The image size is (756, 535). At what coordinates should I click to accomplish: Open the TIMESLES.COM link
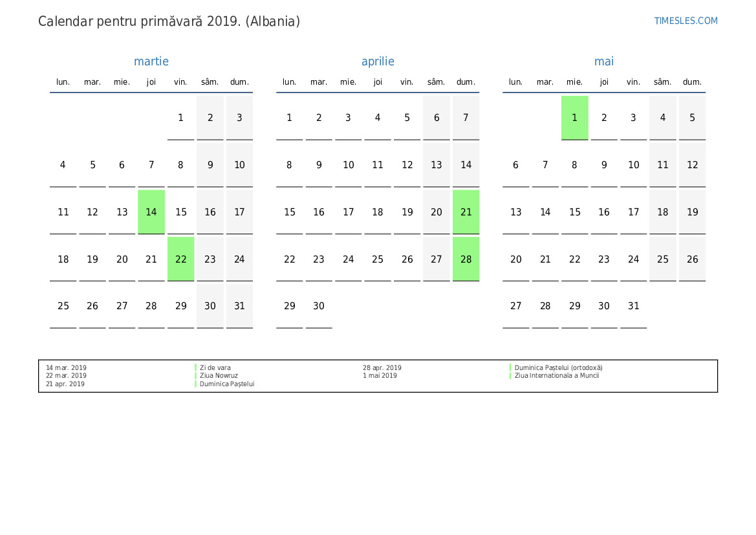click(x=686, y=21)
